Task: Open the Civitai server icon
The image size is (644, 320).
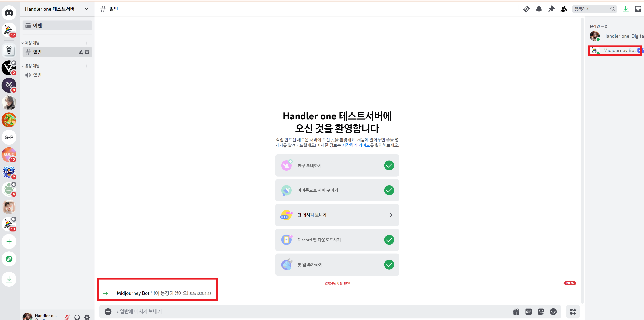Action: click(x=9, y=172)
